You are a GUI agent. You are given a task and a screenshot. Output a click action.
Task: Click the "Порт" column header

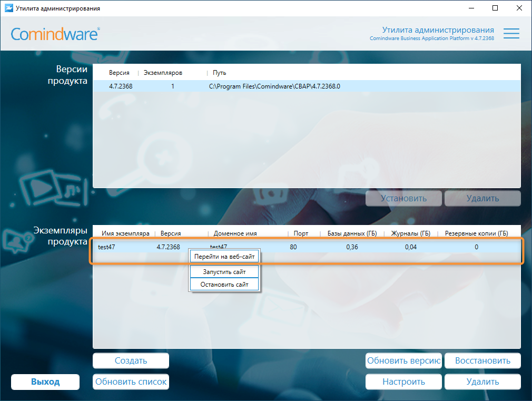coord(301,233)
